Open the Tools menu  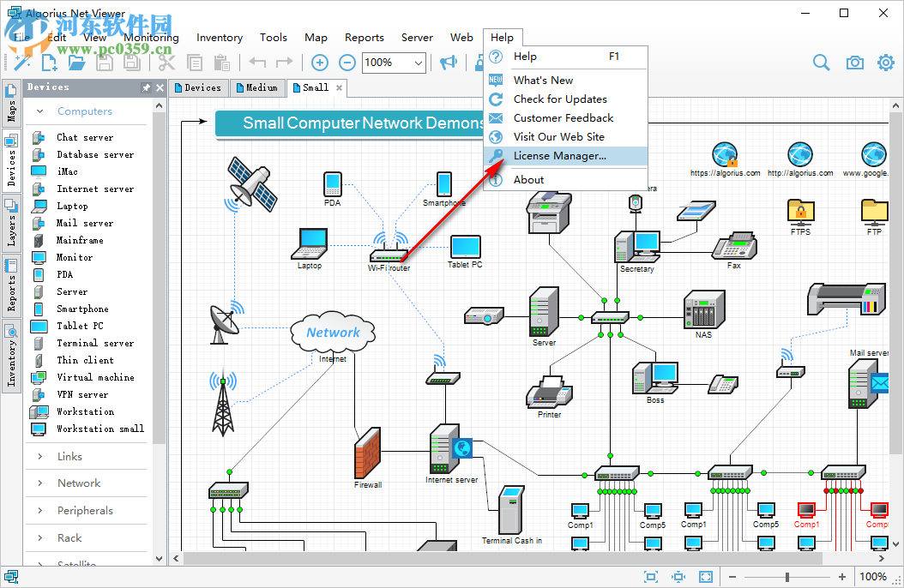[273, 37]
